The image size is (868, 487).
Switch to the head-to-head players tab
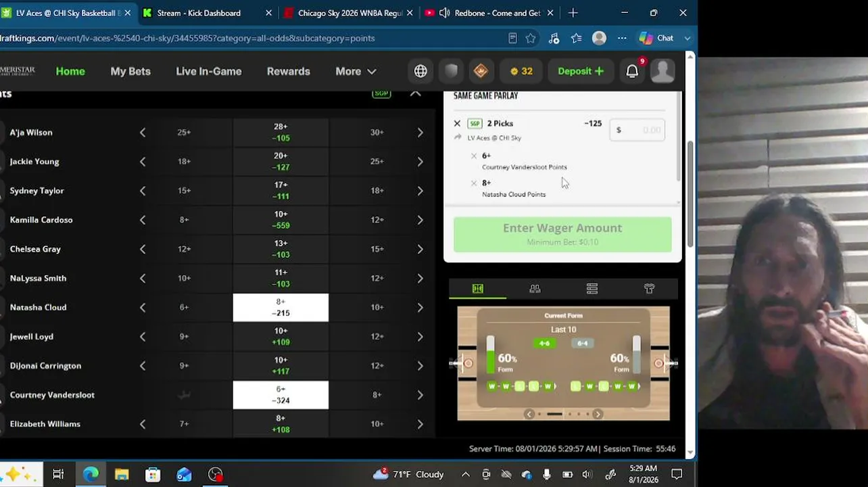535,289
